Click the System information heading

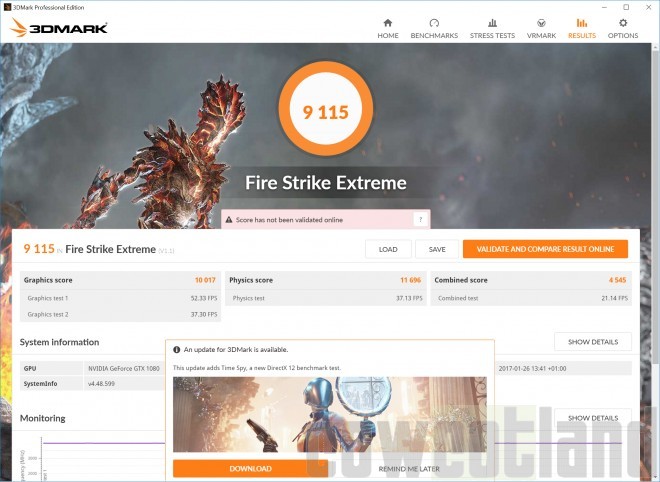(x=59, y=342)
